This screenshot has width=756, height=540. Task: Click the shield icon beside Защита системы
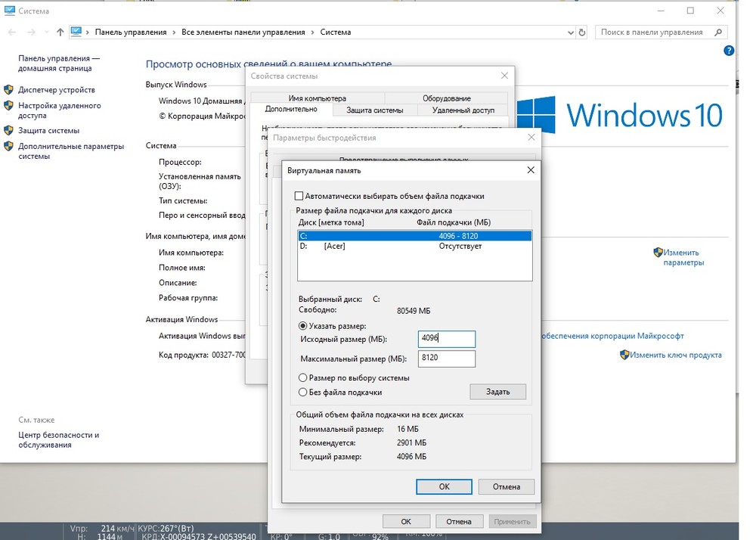(x=8, y=130)
